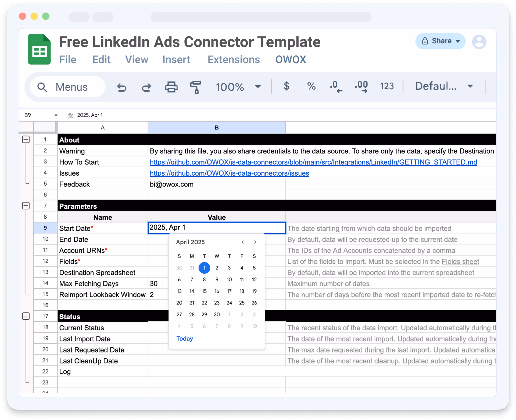
Task: Collapse the About row group
Action: coord(26,140)
